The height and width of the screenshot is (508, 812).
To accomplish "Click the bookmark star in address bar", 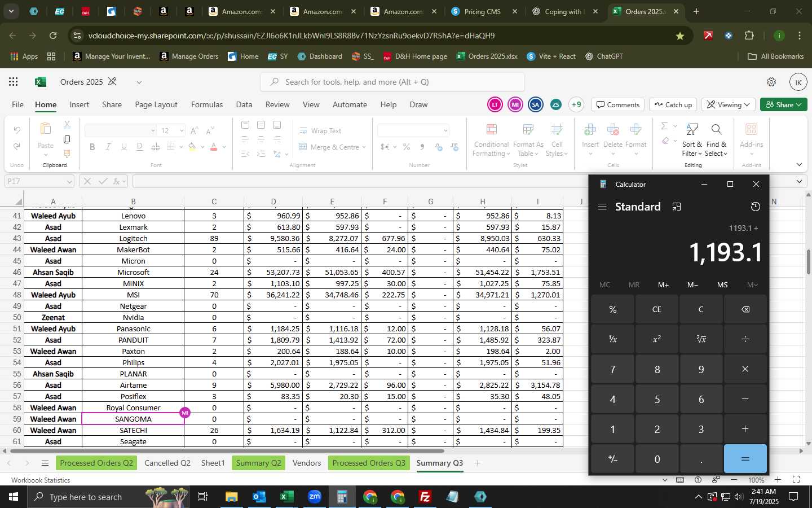I will (680, 36).
